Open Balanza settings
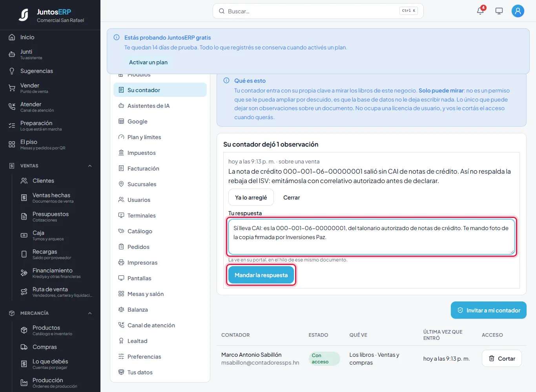The image size is (536, 392). (160, 309)
